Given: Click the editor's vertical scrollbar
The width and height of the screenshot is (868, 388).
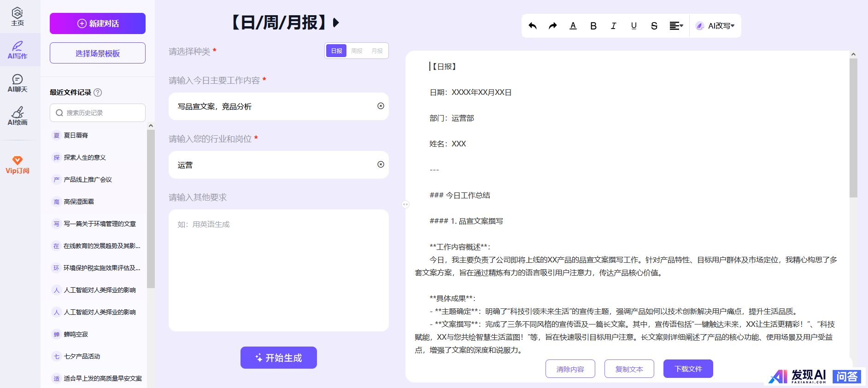Looking at the screenshot, I should pyautogui.click(x=853, y=128).
